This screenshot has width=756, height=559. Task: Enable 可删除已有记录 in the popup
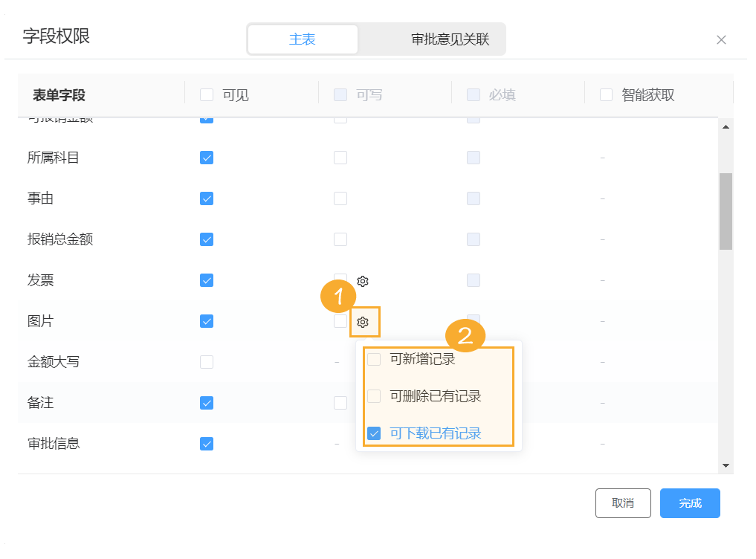[374, 396]
